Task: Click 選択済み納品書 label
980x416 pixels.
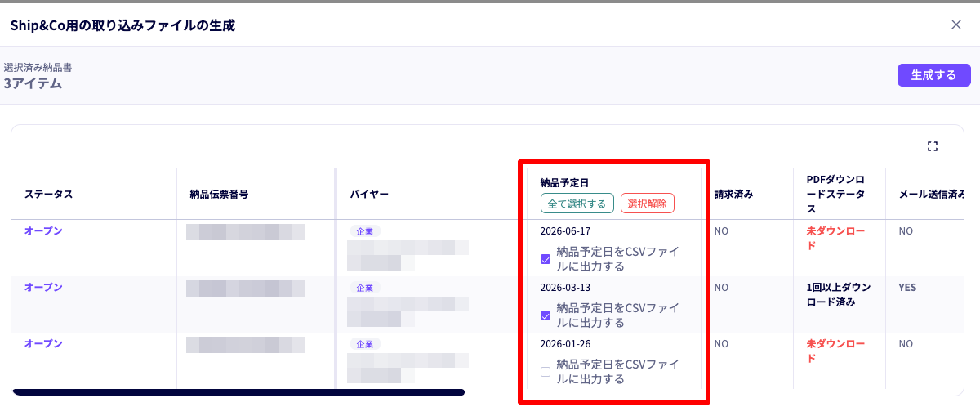Action: pyautogui.click(x=38, y=67)
